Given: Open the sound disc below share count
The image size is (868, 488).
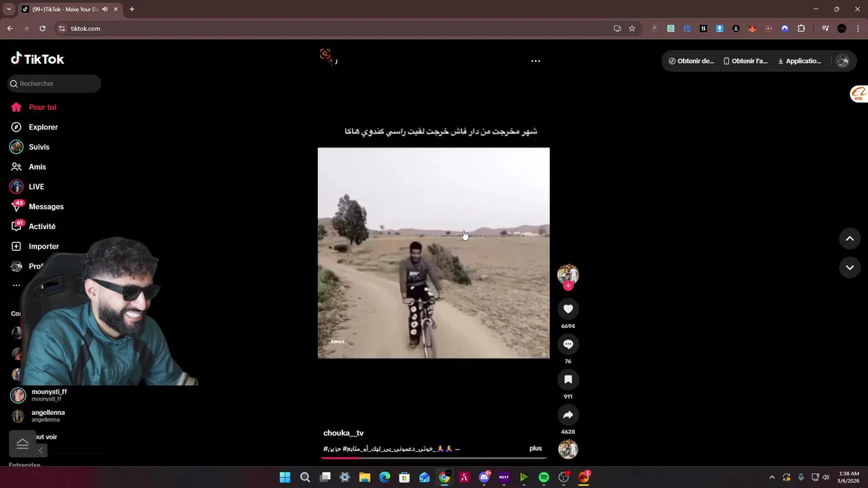Looking at the screenshot, I should tap(568, 449).
